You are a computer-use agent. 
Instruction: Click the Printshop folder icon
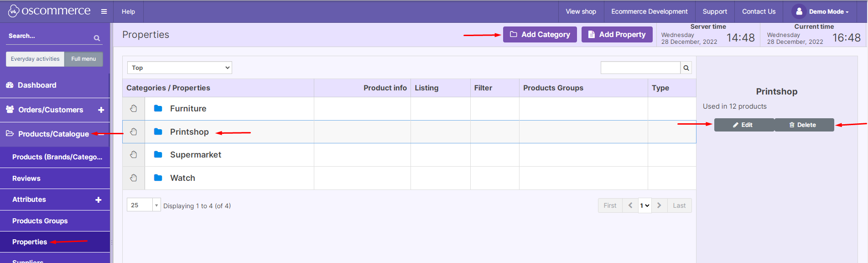click(x=158, y=132)
